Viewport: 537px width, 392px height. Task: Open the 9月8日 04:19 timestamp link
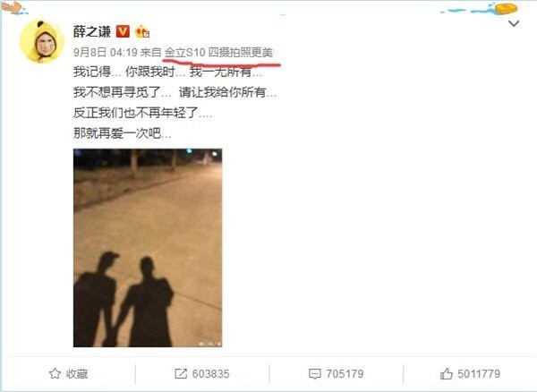105,53
